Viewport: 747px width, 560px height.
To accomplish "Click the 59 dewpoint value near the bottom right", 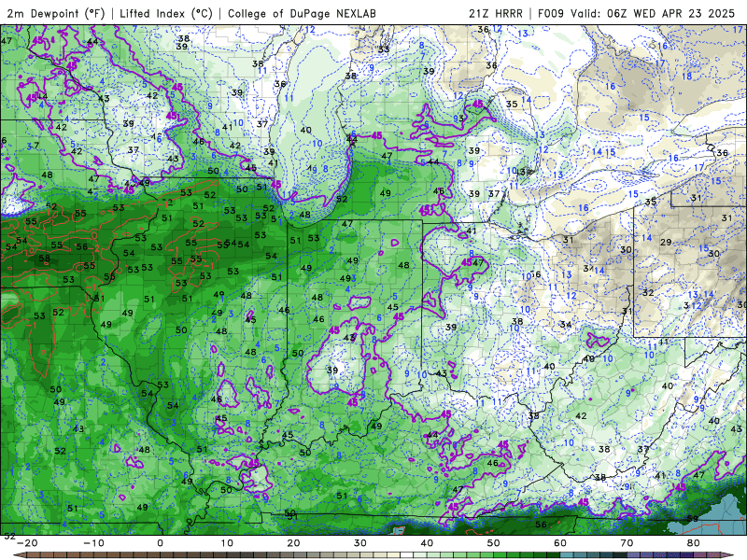I will tap(692, 519).
